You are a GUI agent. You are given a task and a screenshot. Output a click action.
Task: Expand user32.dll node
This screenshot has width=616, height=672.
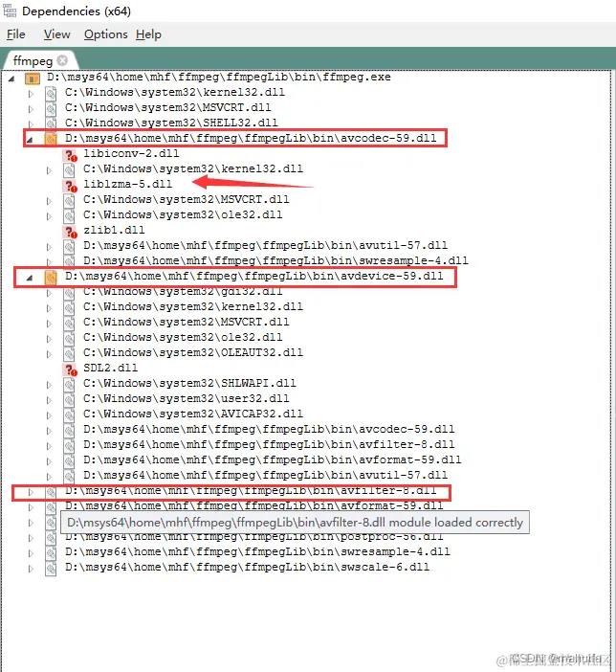click(49, 400)
